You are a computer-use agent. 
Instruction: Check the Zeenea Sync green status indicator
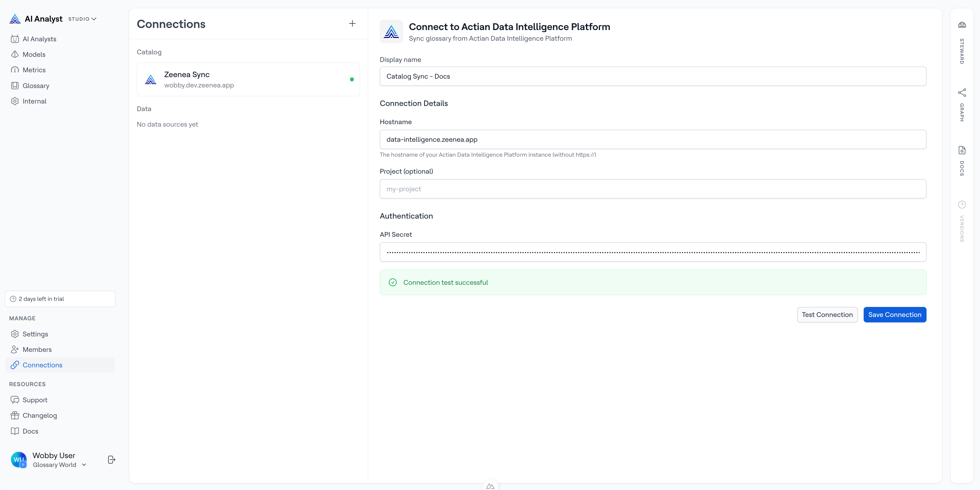coord(352,80)
